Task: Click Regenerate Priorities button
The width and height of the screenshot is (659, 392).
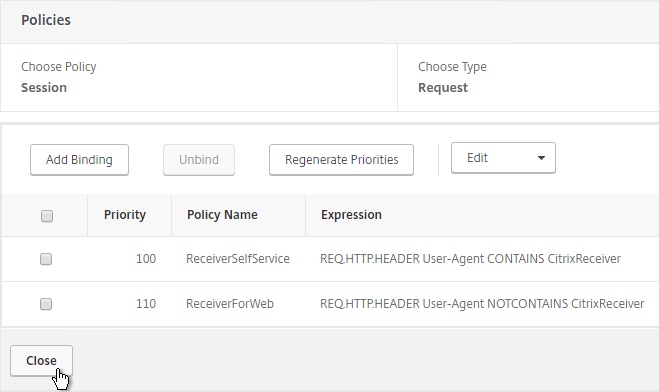Action: [341, 160]
